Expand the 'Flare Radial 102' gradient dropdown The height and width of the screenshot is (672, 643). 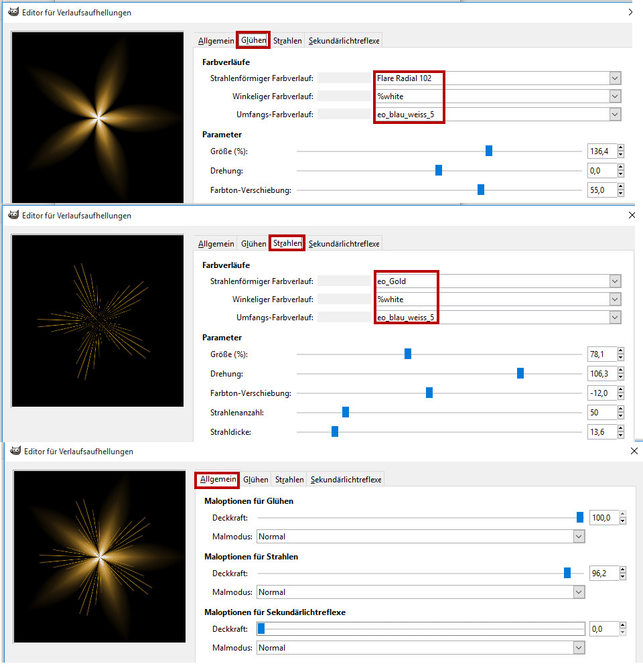615,78
